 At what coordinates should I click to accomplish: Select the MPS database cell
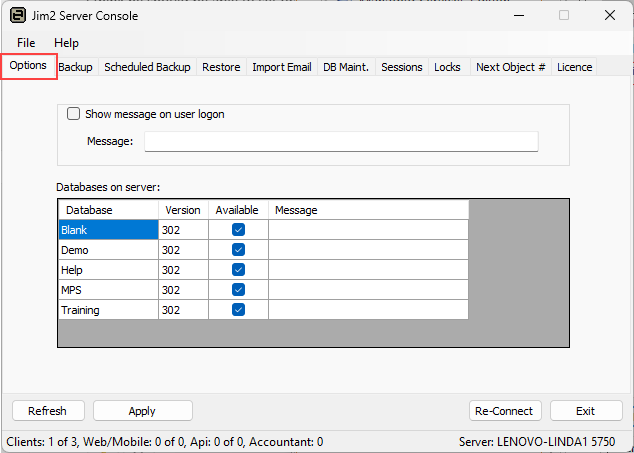click(x=108, y=290)
